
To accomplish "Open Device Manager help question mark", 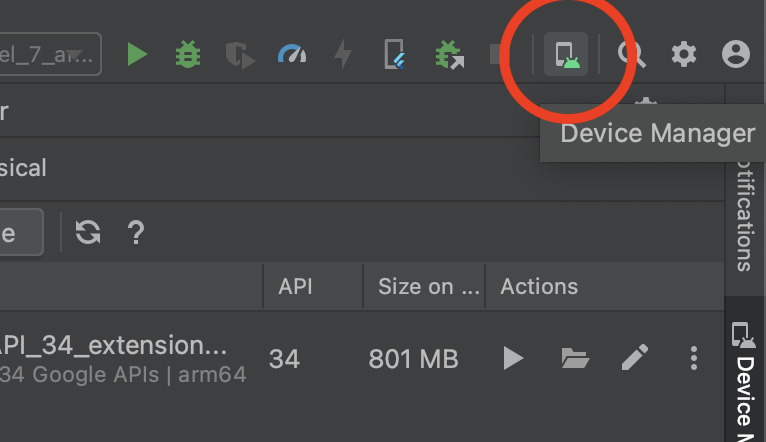I will [x=136, y=233].
